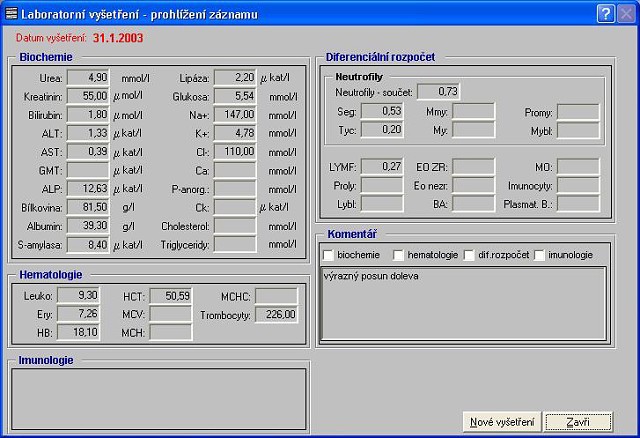Select the empty P-anorg. field
The height and width of the screenshot is (438, 640).
pyautogui.click(x=235, y=189)
